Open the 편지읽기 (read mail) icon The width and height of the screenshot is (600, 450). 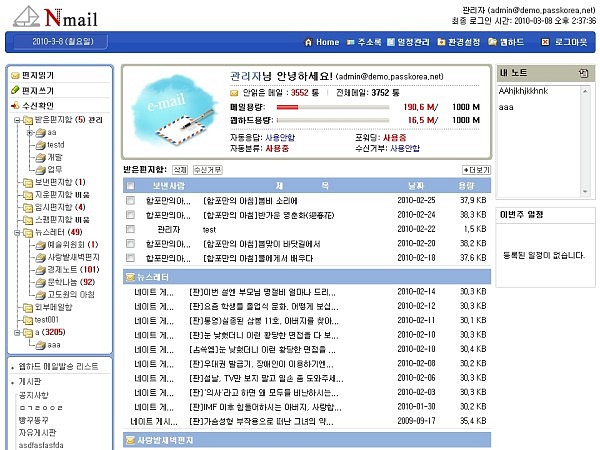(14, 75)
